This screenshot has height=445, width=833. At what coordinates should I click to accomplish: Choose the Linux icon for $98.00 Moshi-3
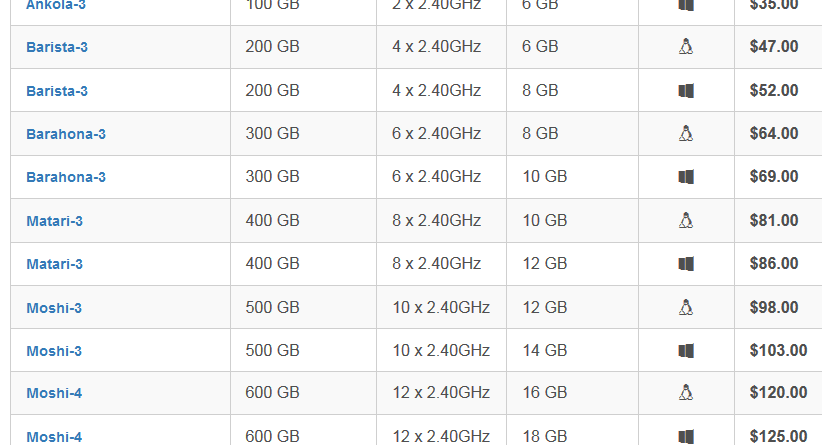click(686, 307)
